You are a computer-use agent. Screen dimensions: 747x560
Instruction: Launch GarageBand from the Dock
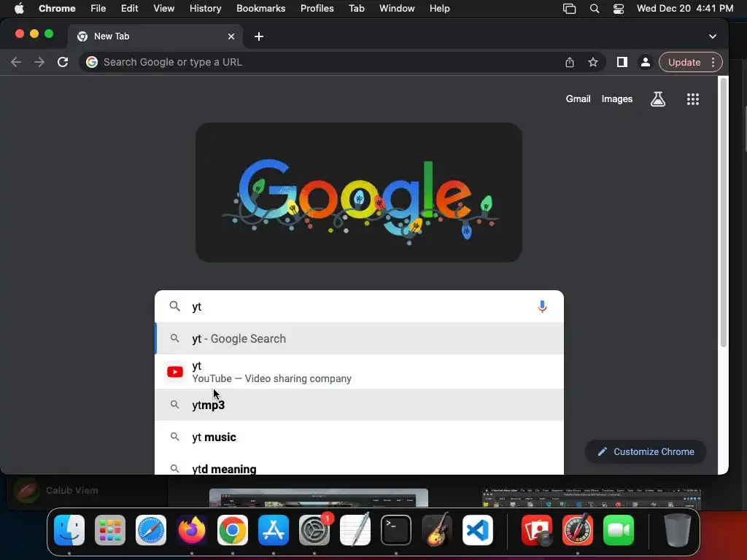(437, 530)
